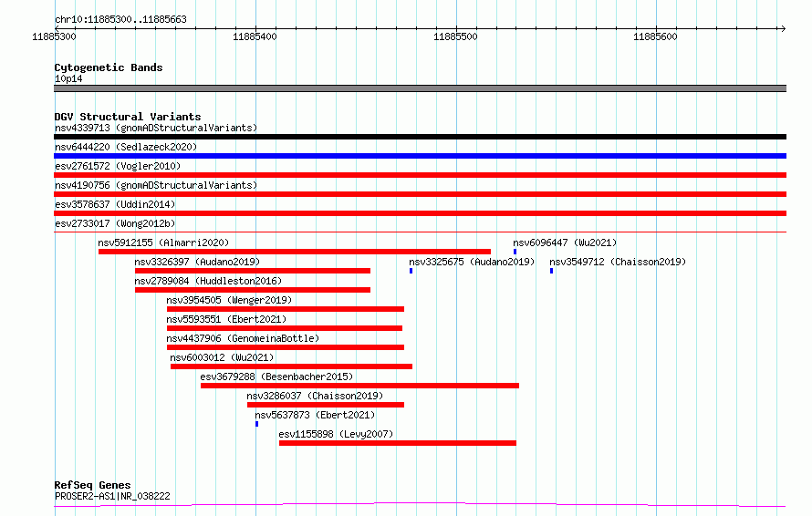Click the nsv5912155 Almarri2020 red bar
Screen dimensions: 812x516
click(x=295, y=252)
